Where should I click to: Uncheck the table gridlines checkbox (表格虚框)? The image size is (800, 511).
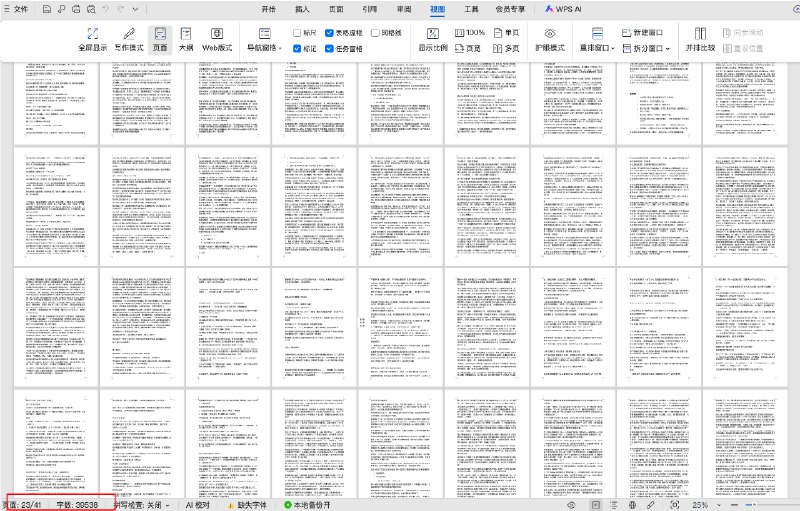click(x=330, y=33)
